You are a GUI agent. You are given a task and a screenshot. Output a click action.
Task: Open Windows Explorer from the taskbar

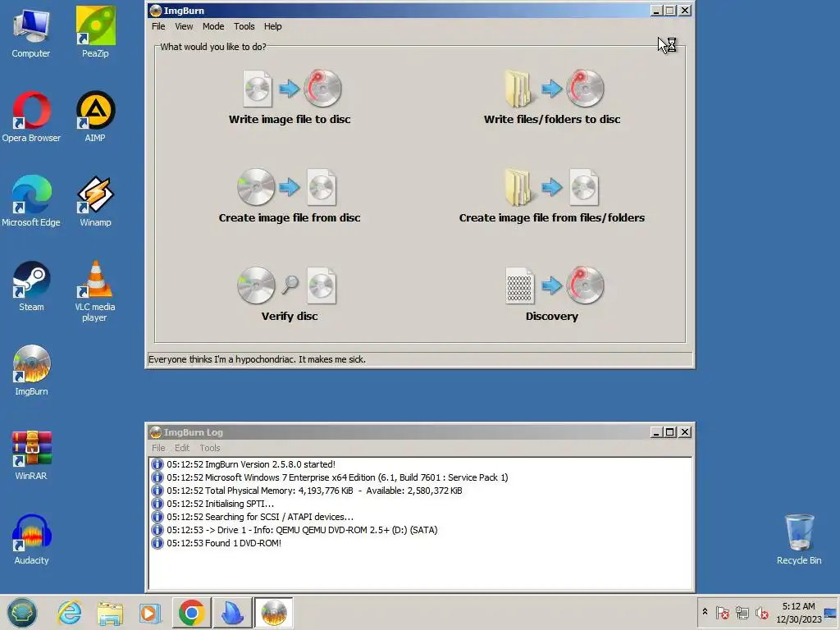pos(110,613)
